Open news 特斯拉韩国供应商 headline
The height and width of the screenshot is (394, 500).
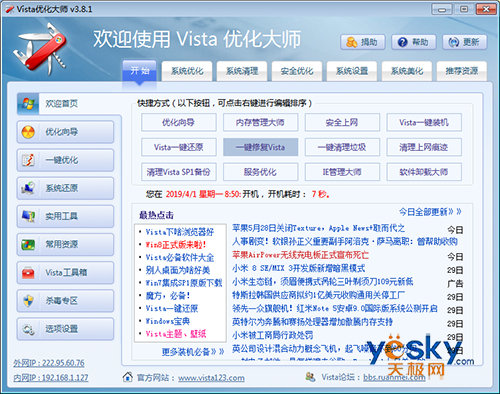click(x=318, y=295)
